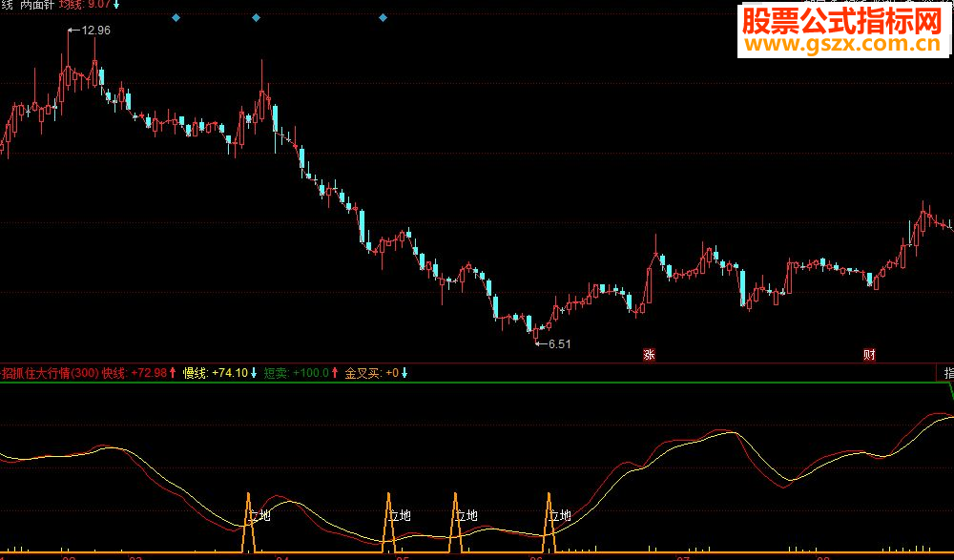Click the red 财 marker icon
The height and width of the screenshot is (560, 954).
(x=869, y=355)
